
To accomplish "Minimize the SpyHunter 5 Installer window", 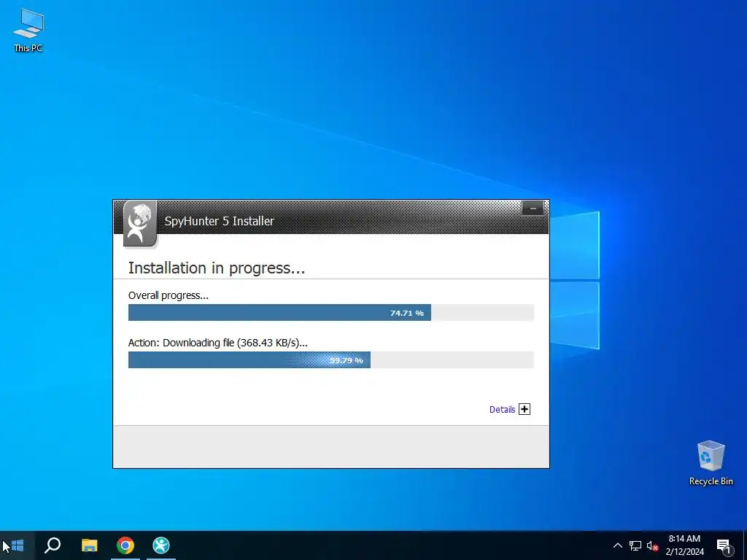I will pyautogui.click(x=533, y=209).
